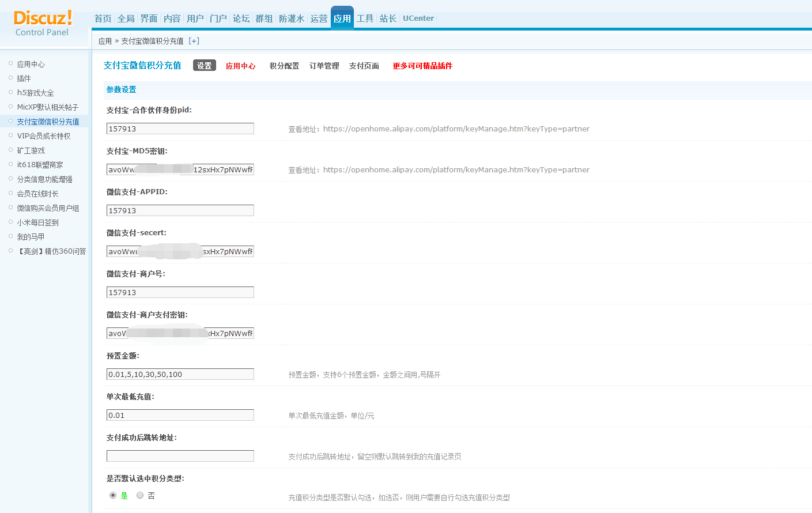This screenshot has width=812, height=513.
Task: Click the 支付宝-合作伙伴身份pid input field
Action: click(180, 129)
